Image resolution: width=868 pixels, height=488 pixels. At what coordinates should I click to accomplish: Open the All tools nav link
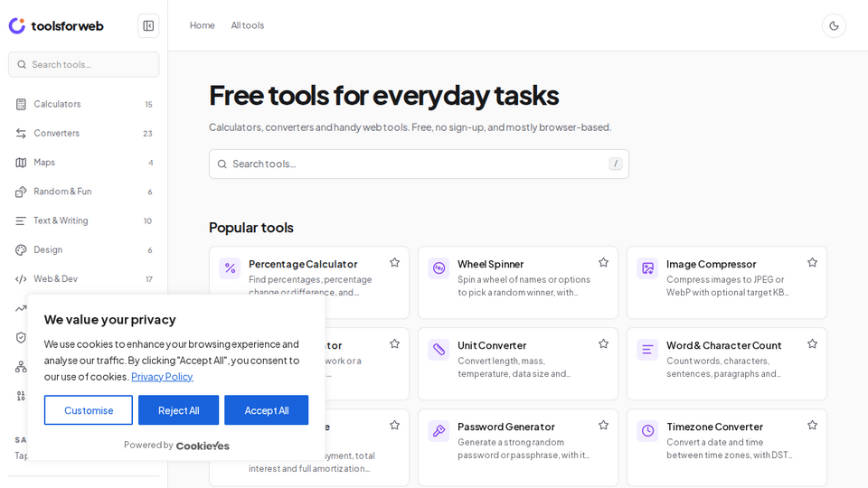[x=248, y=25]
